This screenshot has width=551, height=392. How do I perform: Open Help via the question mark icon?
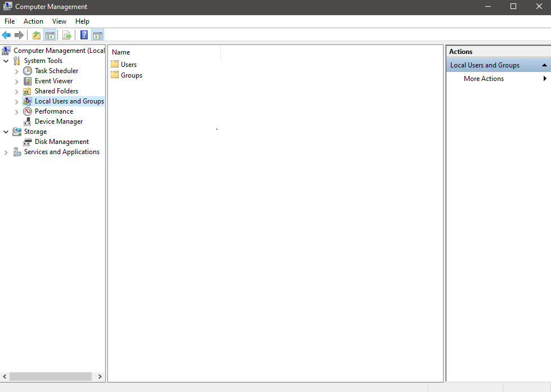84,35
